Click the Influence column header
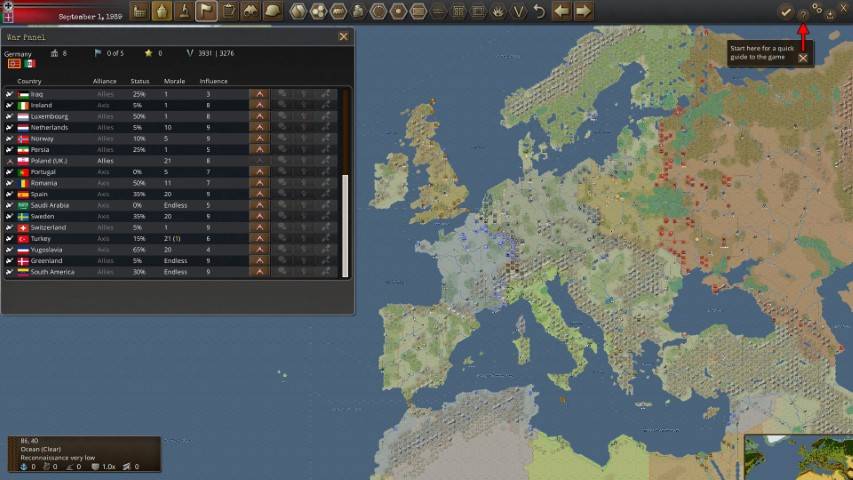Viewport: 853px width, 480px height. [213, 81]
